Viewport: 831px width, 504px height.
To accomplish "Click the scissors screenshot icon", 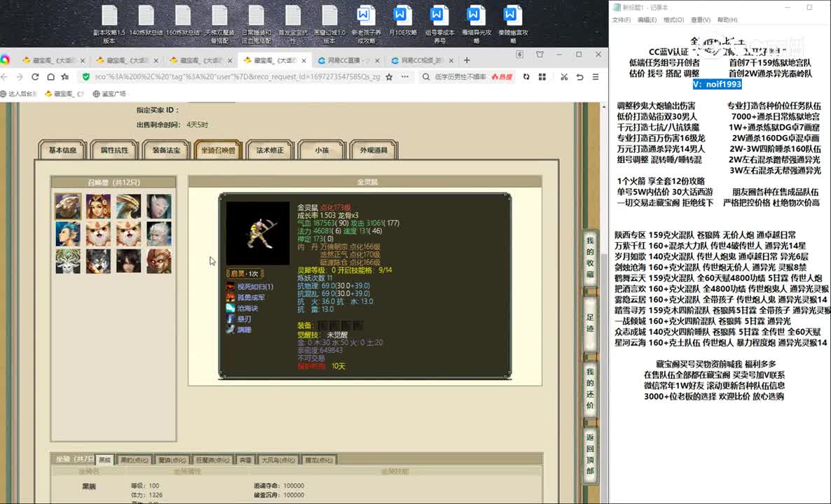I will click(x=564, y=77).
